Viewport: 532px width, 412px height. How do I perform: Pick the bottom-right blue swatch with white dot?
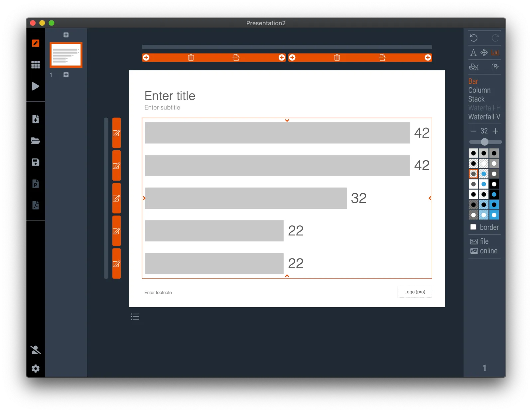click(494, 215)
